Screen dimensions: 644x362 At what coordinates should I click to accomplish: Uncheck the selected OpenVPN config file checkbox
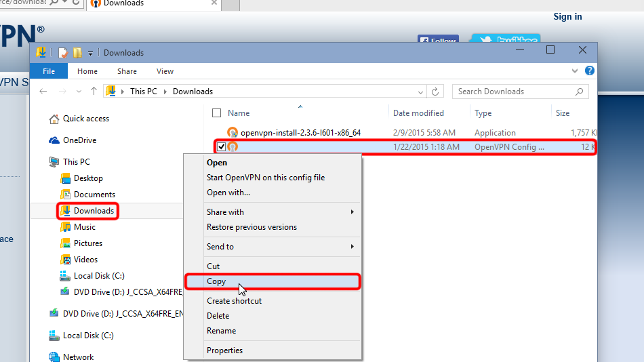point(221,146)
